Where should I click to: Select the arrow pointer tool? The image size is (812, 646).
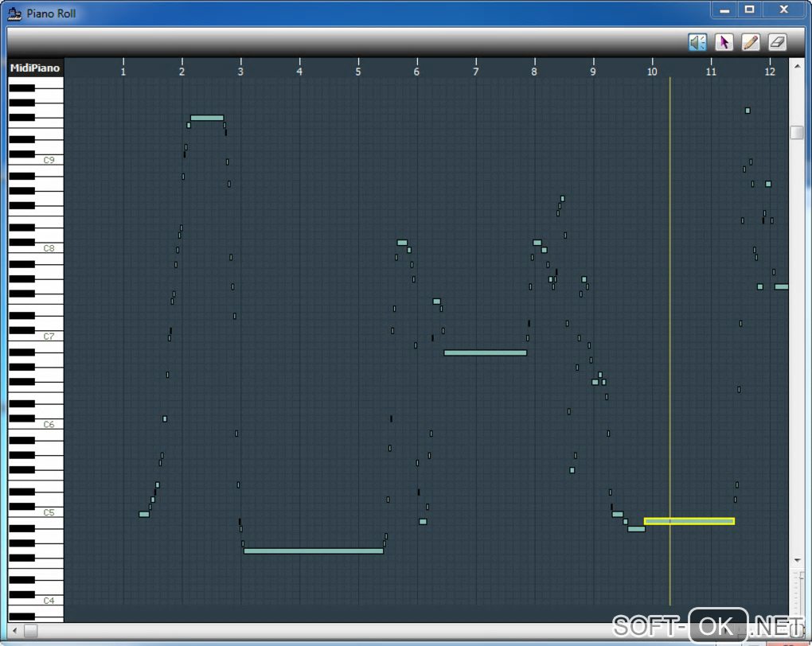724,42
